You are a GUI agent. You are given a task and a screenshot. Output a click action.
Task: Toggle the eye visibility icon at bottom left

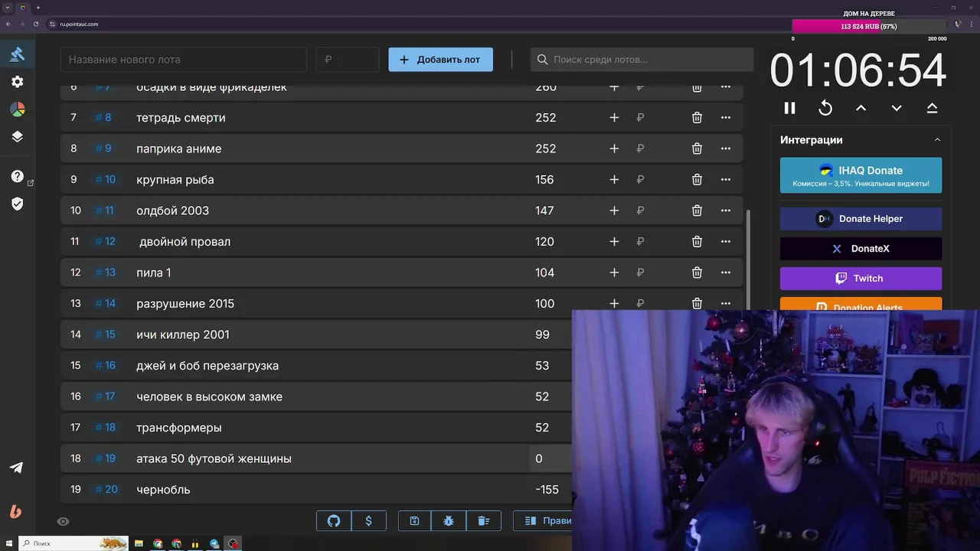tap(64, 522)
